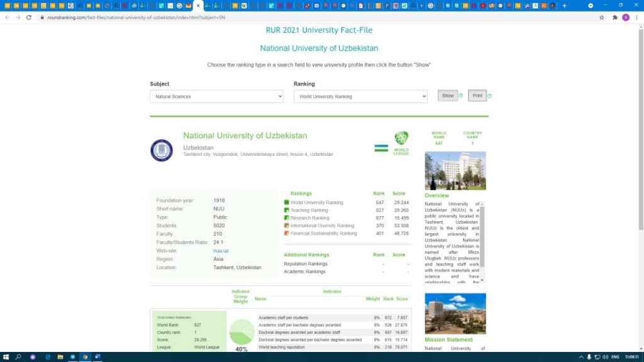
Task: Open the Chrome three-dot menu
Action: tap(636, 18)
